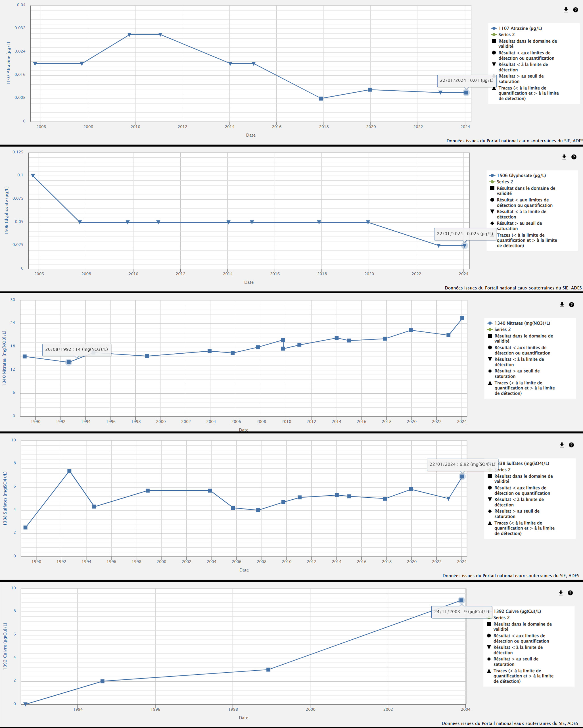Toggle 1107 Atrazine series in legend

click(520, 28)
